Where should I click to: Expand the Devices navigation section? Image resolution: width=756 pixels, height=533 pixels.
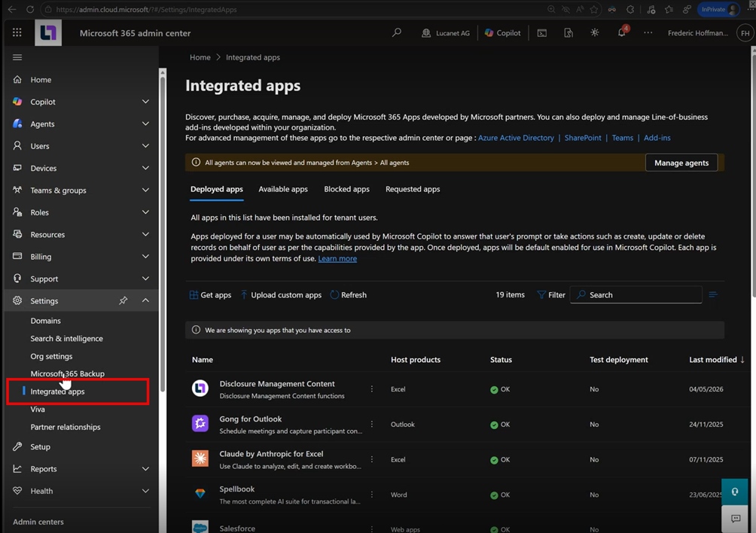pos(145,168)
